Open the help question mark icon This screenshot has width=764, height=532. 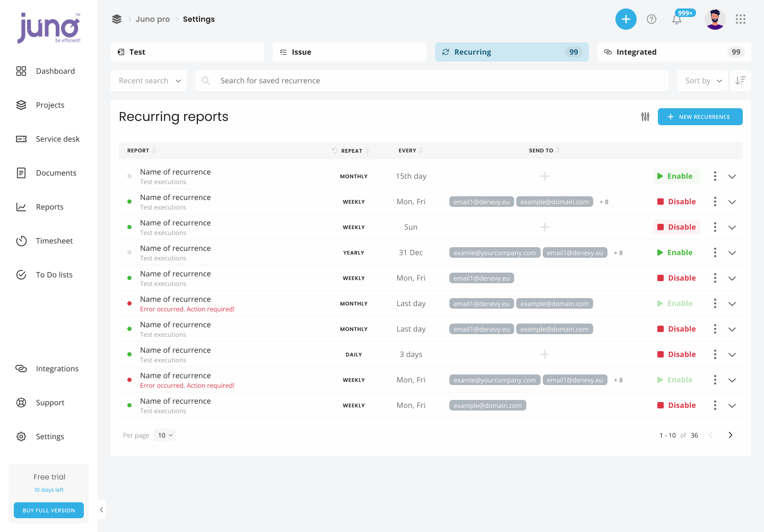[x=652, y=19]
